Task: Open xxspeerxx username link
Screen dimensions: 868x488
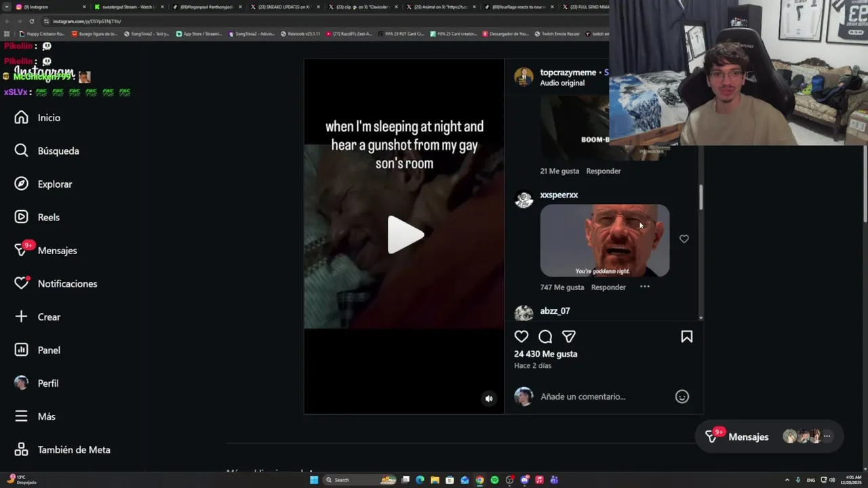Action: (x=559, y=195)
